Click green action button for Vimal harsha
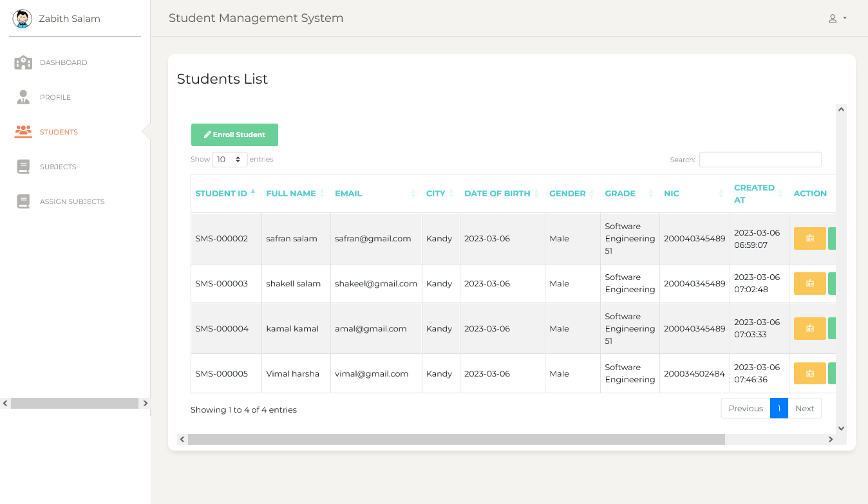 [832, 373]
